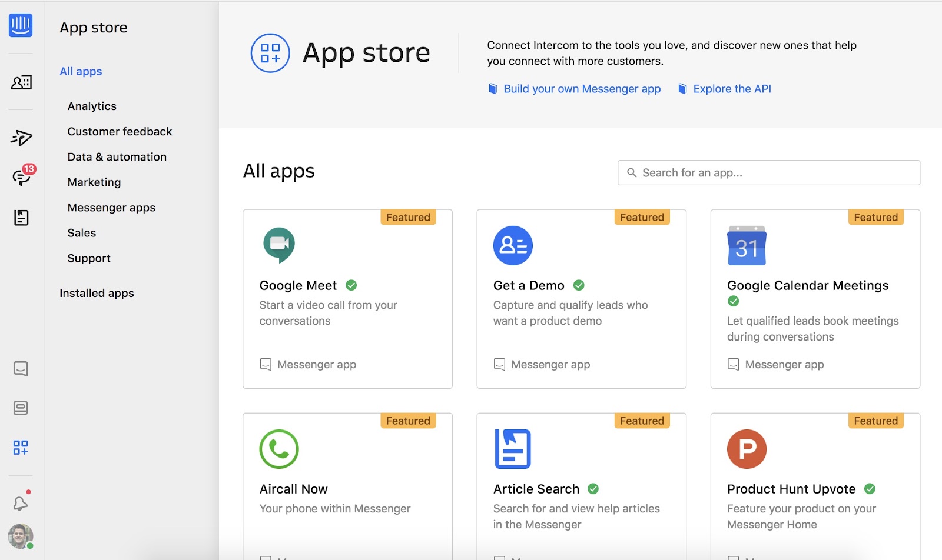Click the Featured badge on Aircall Now card

tap(408, 421)
